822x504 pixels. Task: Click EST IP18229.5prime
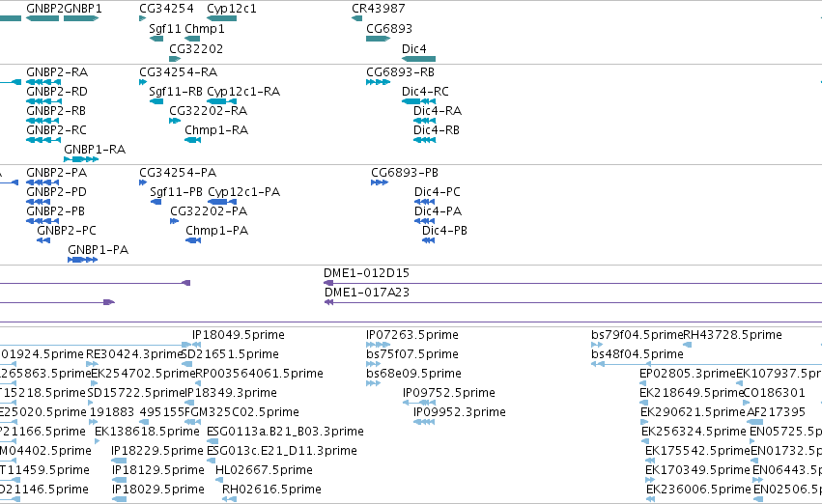tap(157, 451)
